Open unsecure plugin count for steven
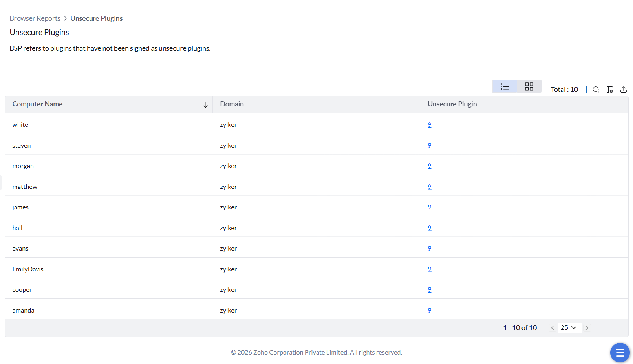Viewport: 633px width, 364px height. [430, 146]
